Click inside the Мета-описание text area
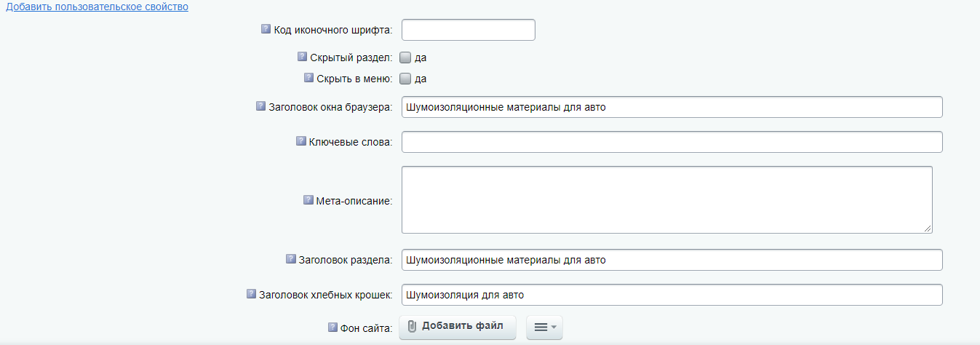This screenshot has height=345, width=980. (x=667, y=199)
